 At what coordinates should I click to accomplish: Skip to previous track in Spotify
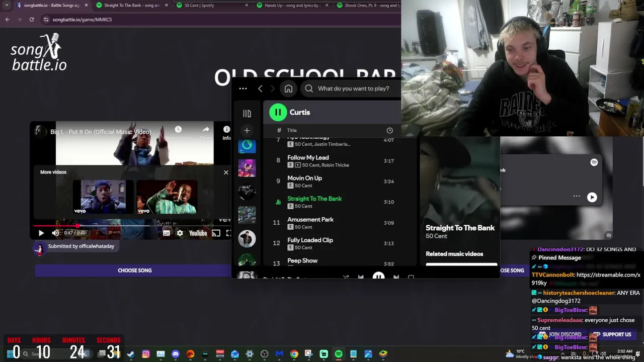361,277
